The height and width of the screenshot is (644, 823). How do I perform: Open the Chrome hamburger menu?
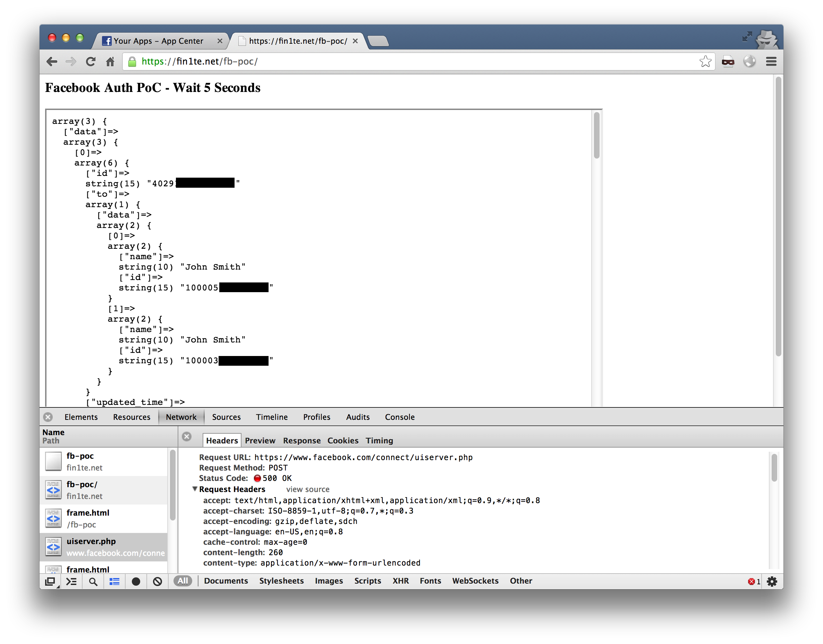(771, 61)
